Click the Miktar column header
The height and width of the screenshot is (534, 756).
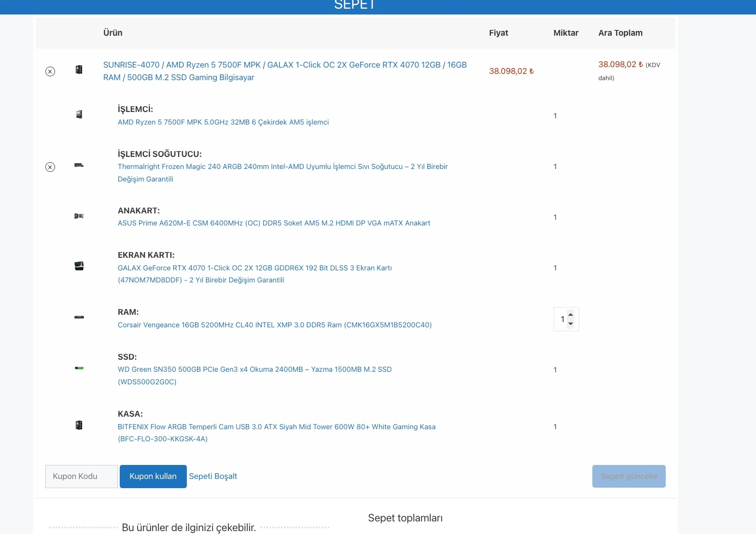click(x=566, y=33)
